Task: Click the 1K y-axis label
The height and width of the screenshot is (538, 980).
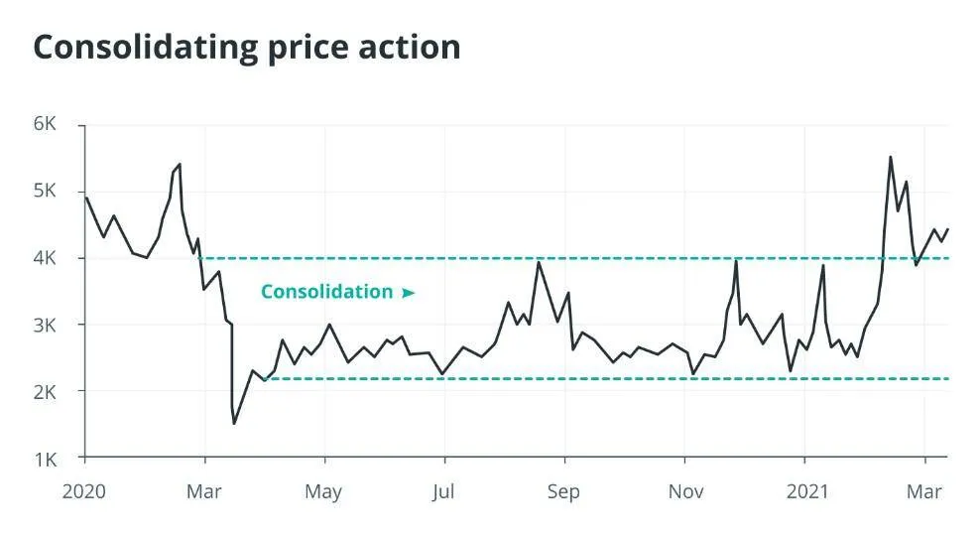Action: pyautogui.click(x=46, y=459)
